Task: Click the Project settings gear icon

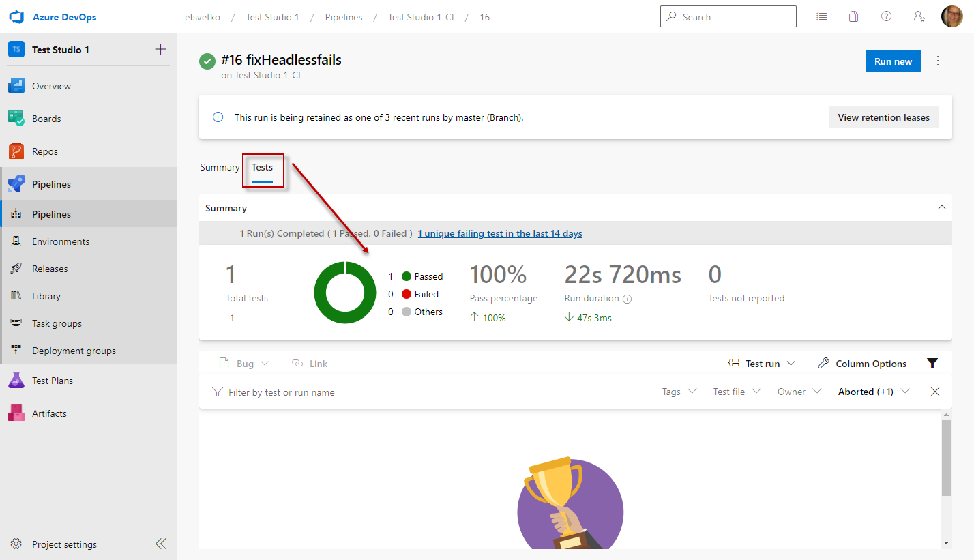Action: [x=16, y=544]
